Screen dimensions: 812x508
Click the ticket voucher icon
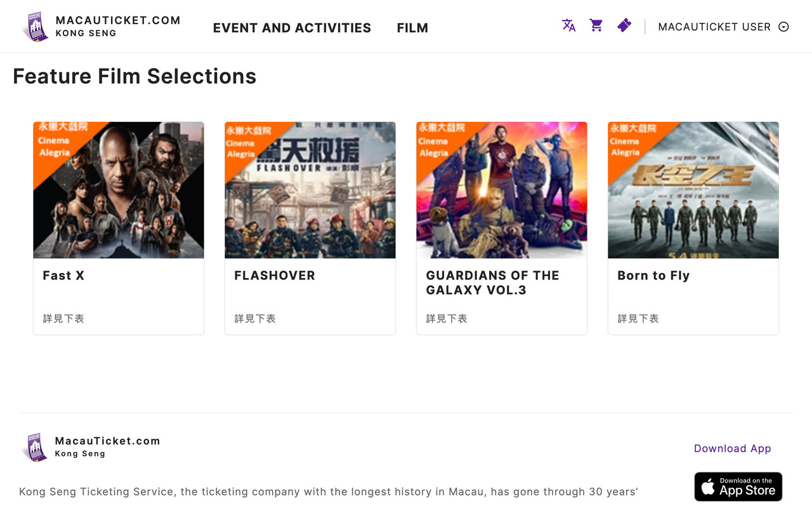point(624,25)
